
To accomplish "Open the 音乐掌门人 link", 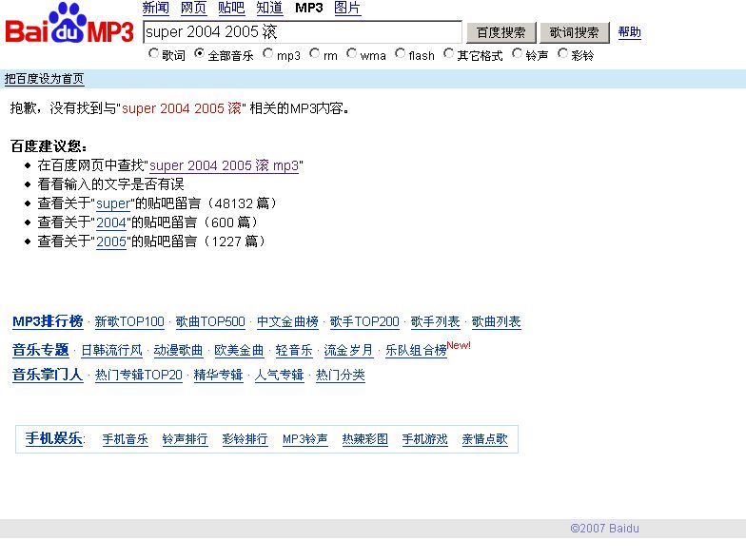I will [x=48, y=375].
